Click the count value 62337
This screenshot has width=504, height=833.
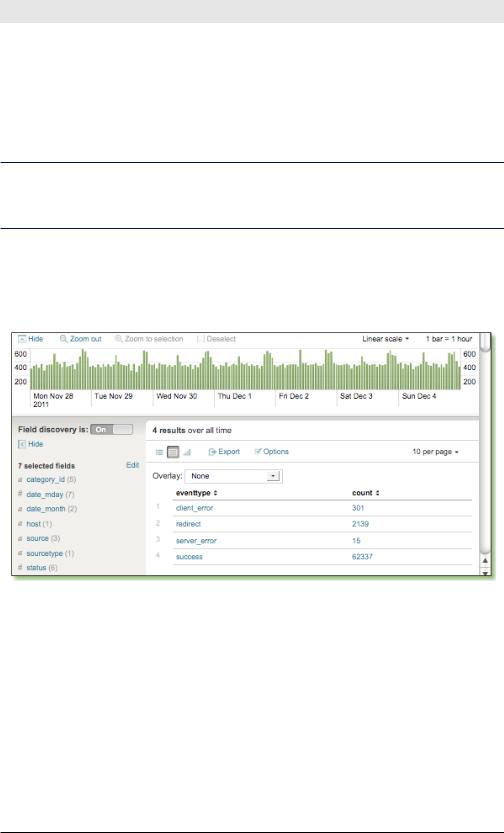pos(362,557)
